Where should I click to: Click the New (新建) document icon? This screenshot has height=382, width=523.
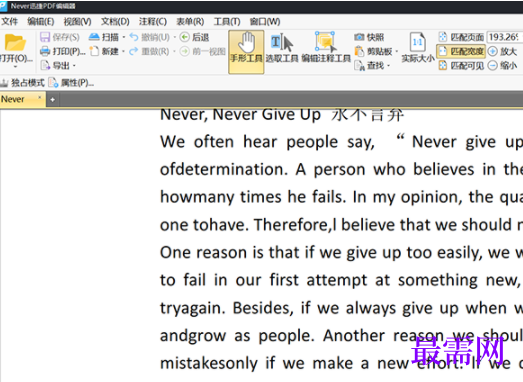pos(94,51)
